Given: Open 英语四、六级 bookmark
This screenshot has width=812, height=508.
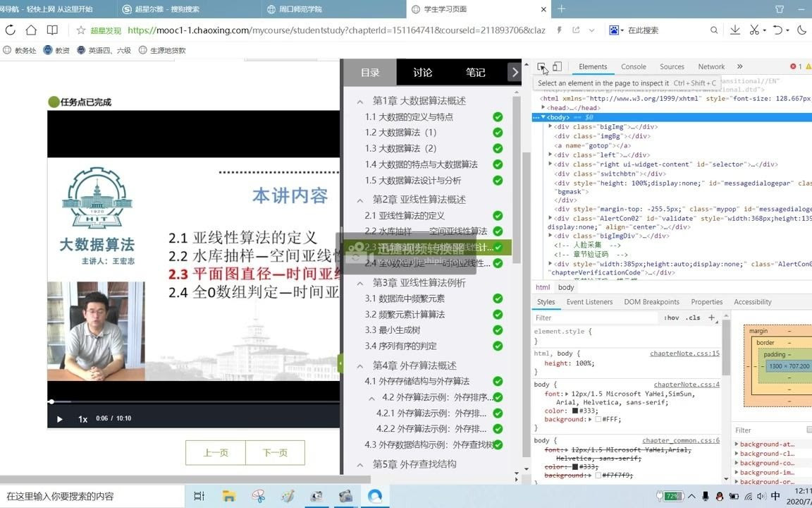Looking at the screenshot, I should [x=104, y=50].
